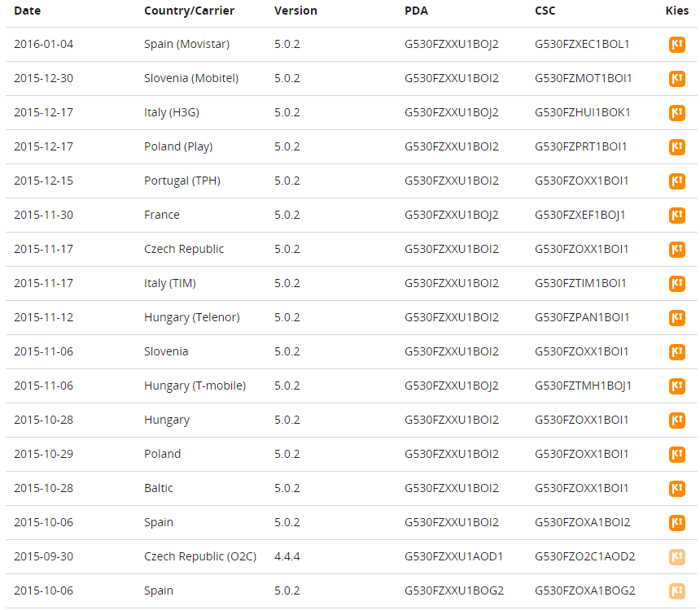
Task: Open the faded Kies icon for Czech Republic (O2C)
Action: [x=676, y=557]
